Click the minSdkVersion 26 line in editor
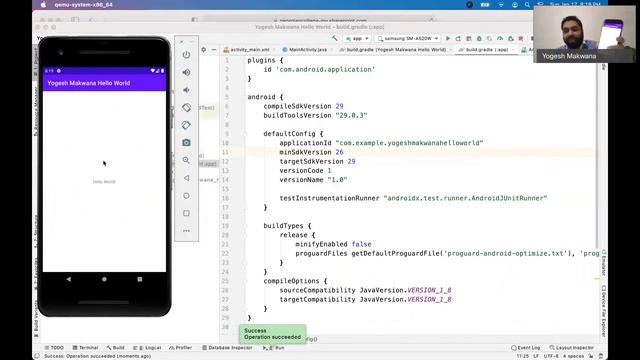The image size is (640, 360). 311,152
